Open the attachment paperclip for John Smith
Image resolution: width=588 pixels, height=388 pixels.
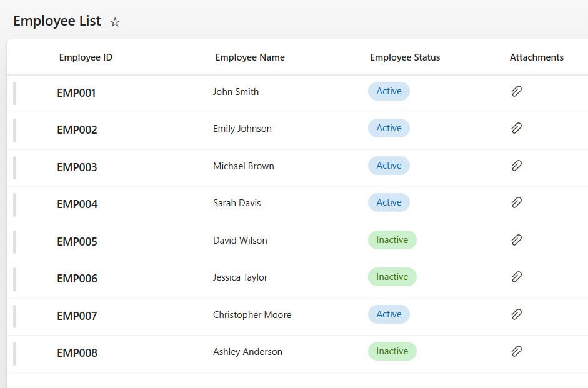(x=516, y=91)
